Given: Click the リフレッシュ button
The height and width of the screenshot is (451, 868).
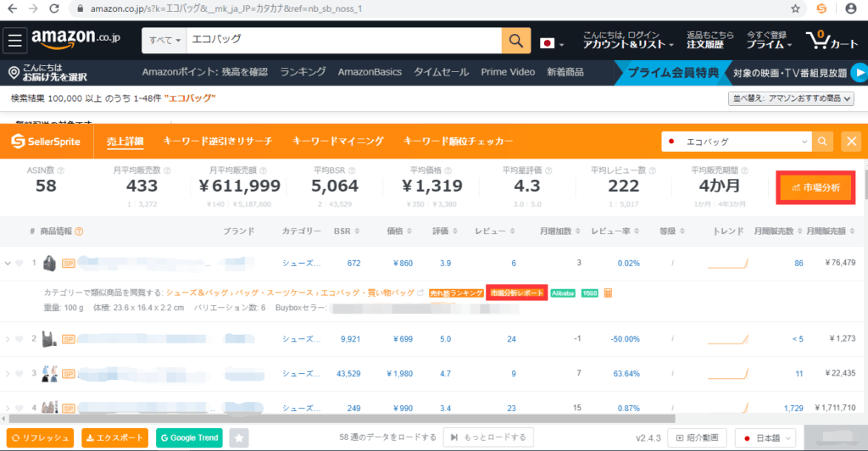Looking at the screenshot, I should click(41, 437).
